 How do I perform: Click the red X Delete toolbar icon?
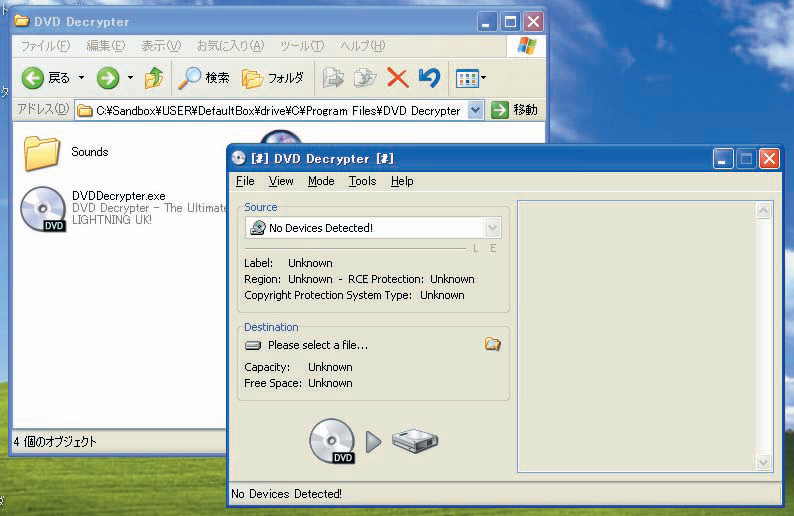pos(398,78)
